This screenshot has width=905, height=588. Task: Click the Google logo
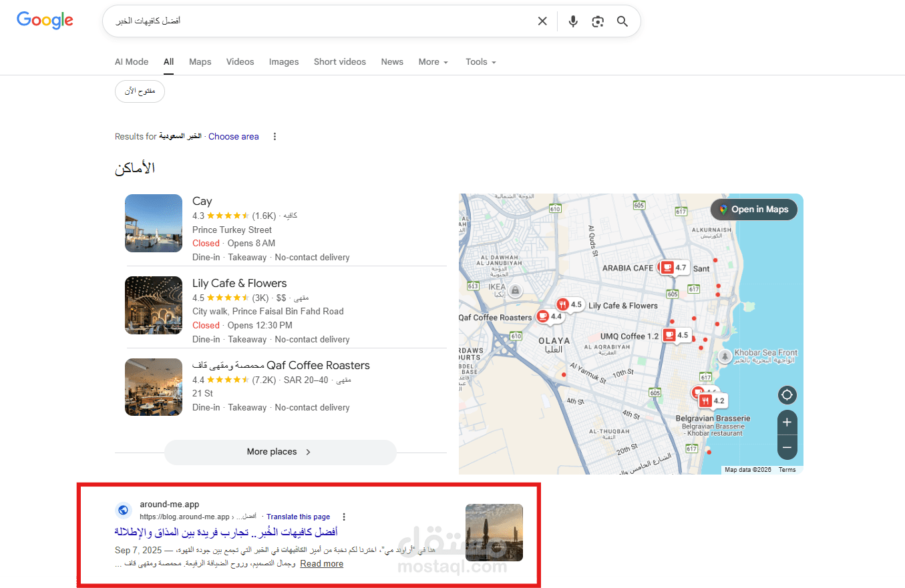tap(45, 20)
